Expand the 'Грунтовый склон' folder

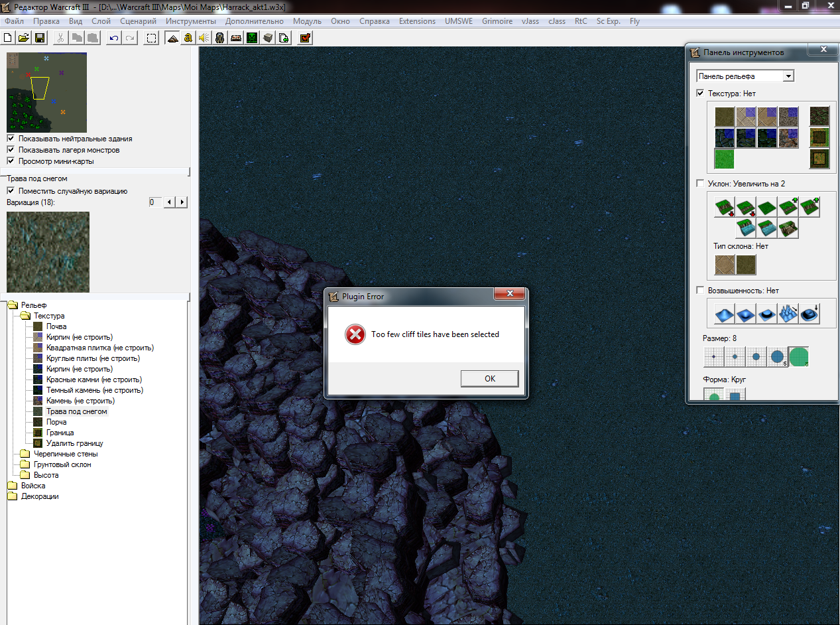(25, 464)
